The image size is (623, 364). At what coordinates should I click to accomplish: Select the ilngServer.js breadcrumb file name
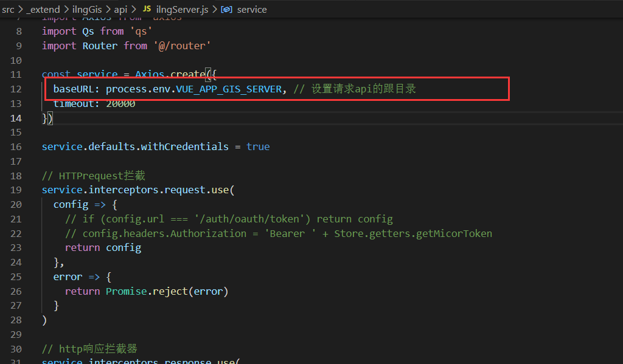181,10
